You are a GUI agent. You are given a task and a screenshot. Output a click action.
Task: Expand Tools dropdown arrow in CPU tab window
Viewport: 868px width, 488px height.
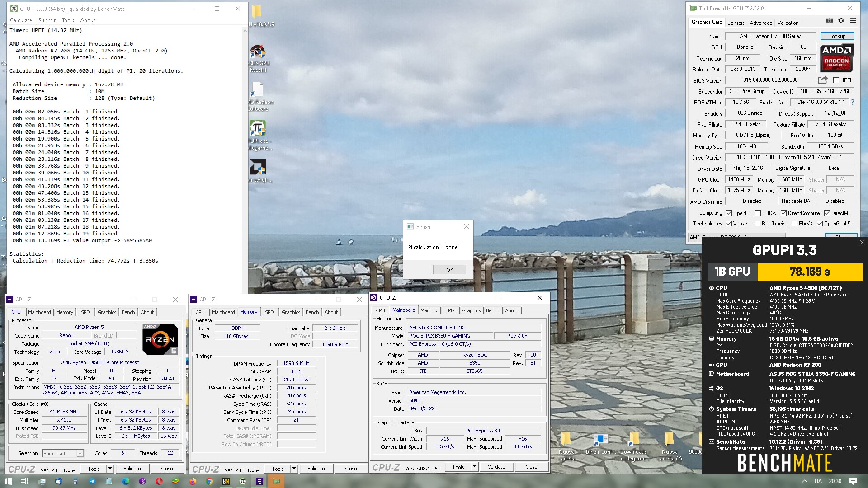[110, 469]
